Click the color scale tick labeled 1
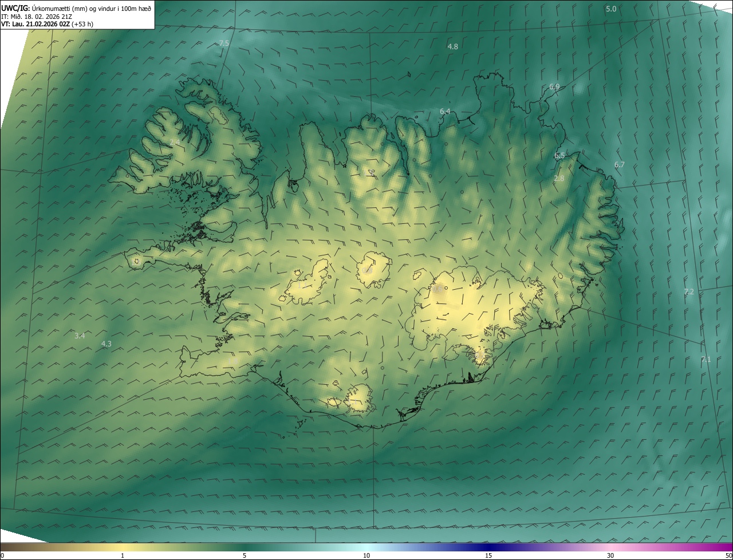Screen dimensions: 733x560 pyautogui.click(x=123, y=555)
